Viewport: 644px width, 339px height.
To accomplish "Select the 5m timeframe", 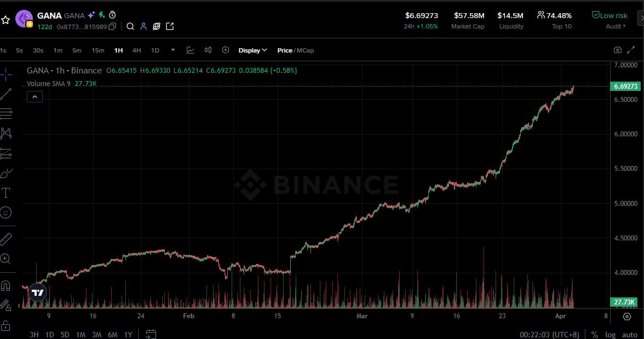I will (x=77, y=50).
